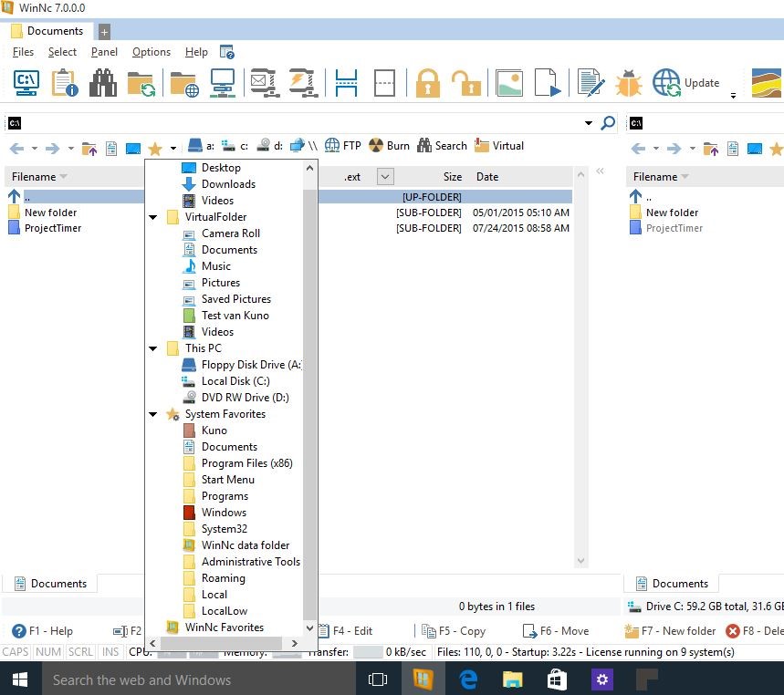The image size is (784, 695).
Task: Open the Panel menu
Action: tap(104, 52)
